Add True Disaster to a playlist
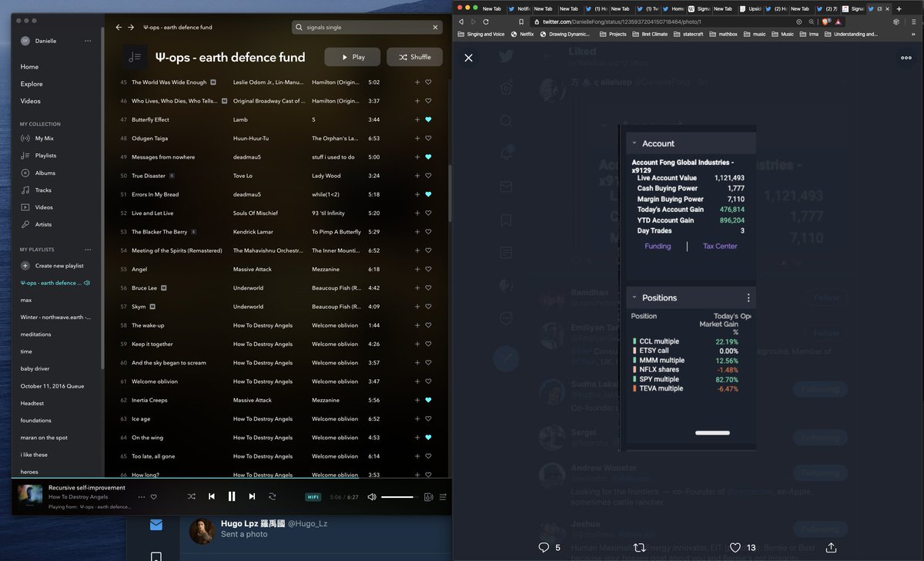Screen dimensions: 924x561 click(x=417, y=176)
